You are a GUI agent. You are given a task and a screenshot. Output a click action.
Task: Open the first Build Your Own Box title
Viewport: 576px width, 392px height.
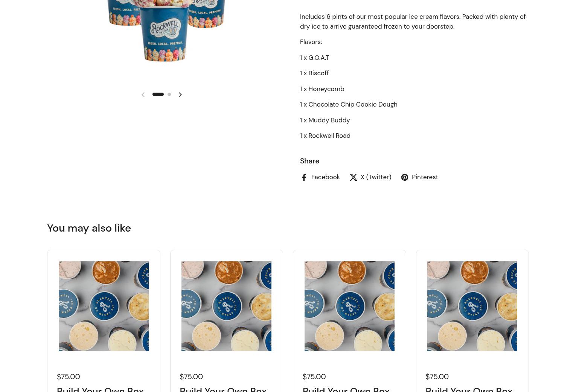click(x=100, y=389)
